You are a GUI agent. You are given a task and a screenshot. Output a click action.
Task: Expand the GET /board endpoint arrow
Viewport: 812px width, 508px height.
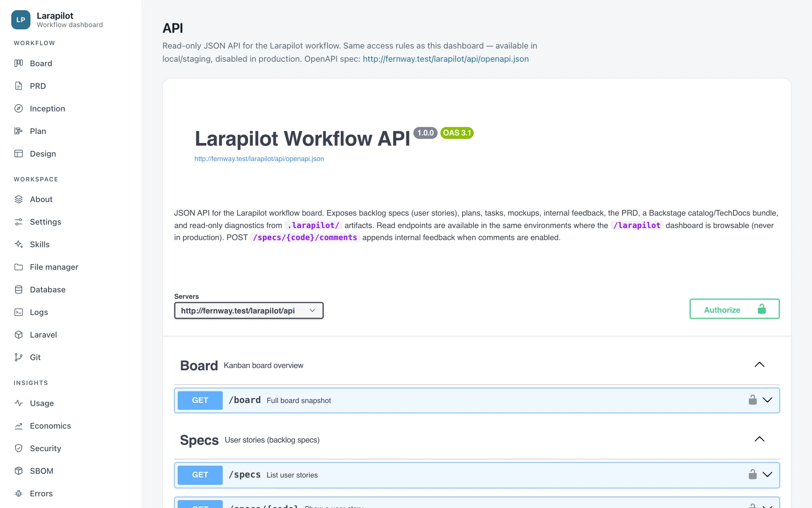tap(767, 400)
